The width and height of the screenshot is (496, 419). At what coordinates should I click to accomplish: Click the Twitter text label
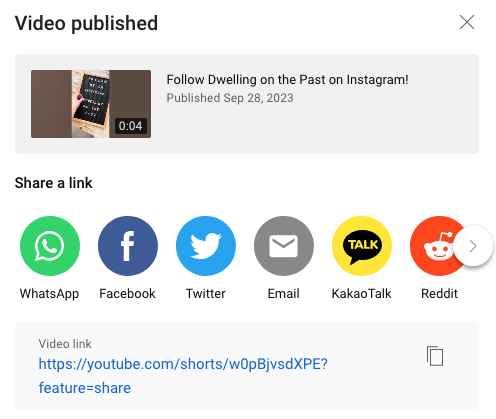coord(206,294)
